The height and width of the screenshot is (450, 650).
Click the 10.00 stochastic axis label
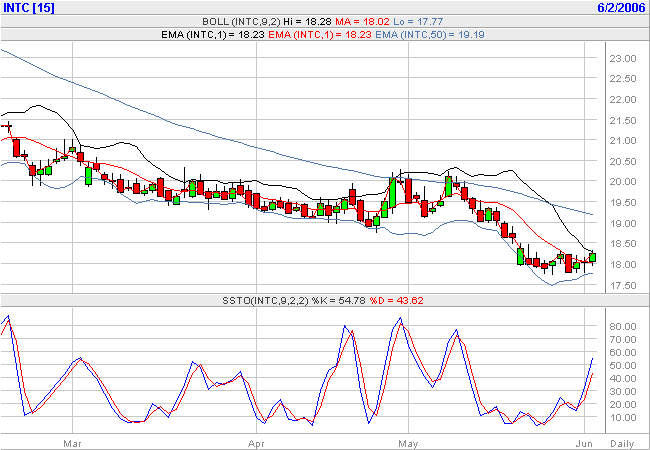(623, 418)
